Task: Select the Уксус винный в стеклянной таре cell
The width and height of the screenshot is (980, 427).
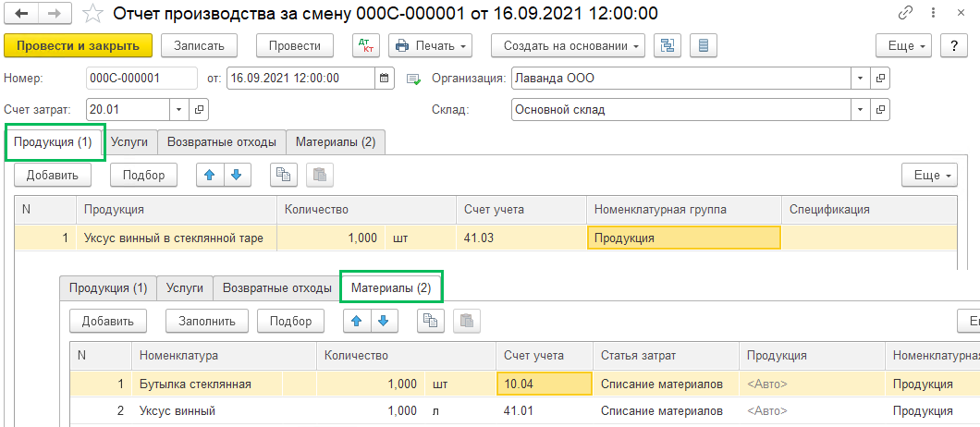Action: pyautogui.click(x=177, y=238)
